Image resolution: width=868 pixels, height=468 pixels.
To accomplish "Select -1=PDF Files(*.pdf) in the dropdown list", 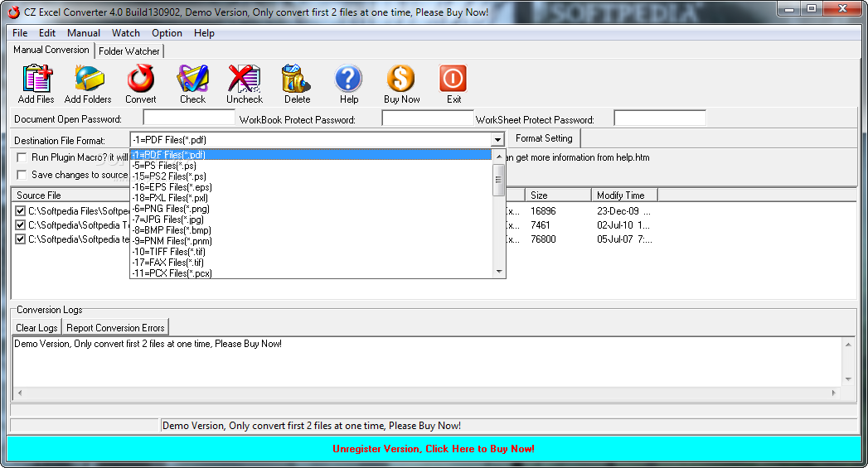I will [311, 155].
